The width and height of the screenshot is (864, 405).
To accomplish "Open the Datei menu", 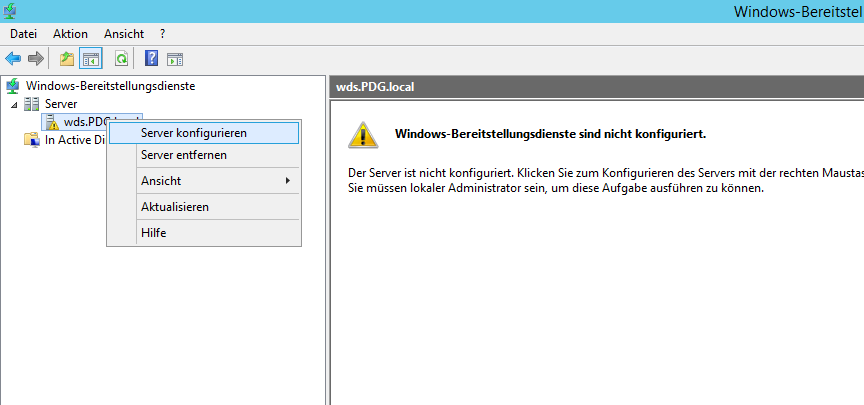I will pos(23,34).
